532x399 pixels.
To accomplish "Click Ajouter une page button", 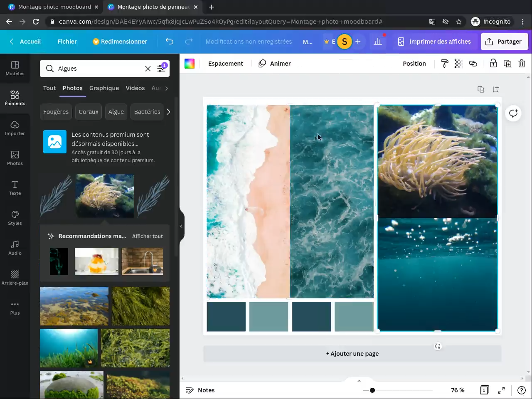I will coord(352,354).
